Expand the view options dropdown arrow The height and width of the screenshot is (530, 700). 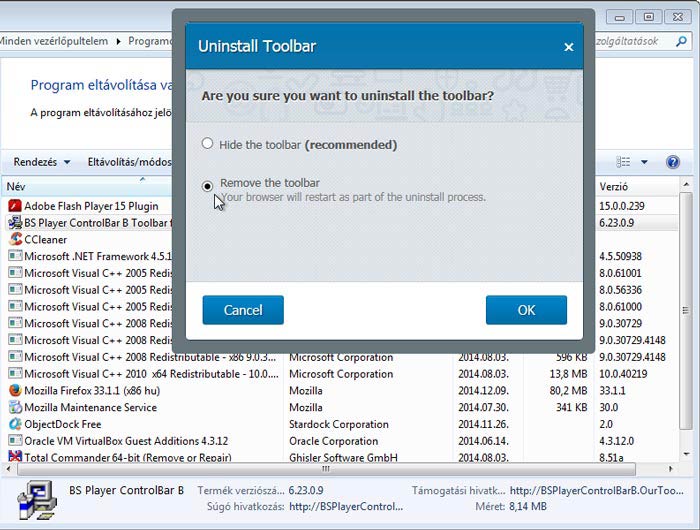[644, 162]
